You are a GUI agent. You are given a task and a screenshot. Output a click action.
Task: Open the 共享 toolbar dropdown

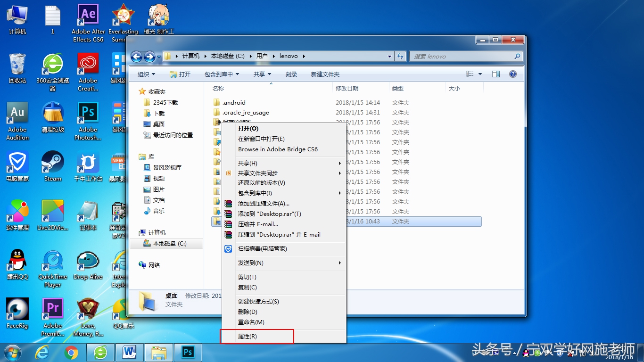point(262,74)
